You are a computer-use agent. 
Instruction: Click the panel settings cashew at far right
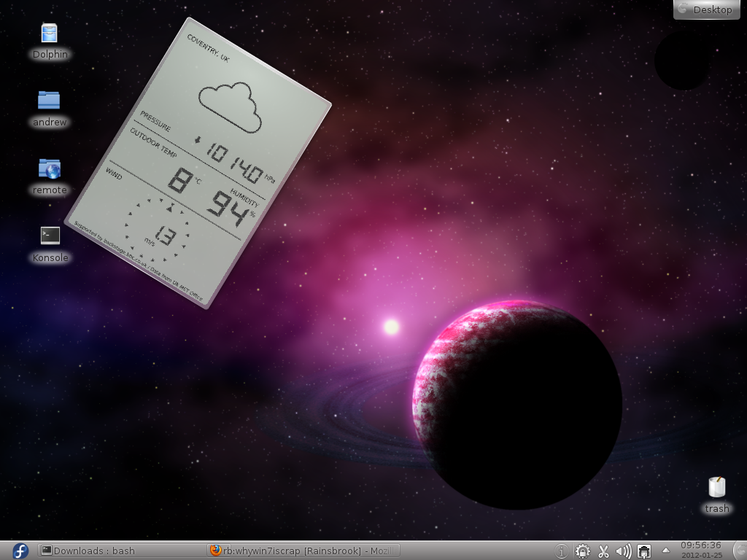(x=740, y=551)
